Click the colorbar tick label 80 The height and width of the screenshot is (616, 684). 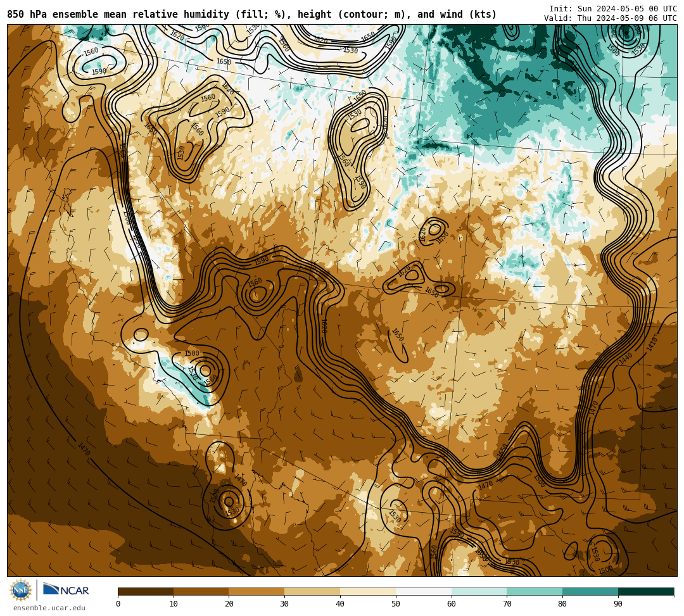point(562,604)
